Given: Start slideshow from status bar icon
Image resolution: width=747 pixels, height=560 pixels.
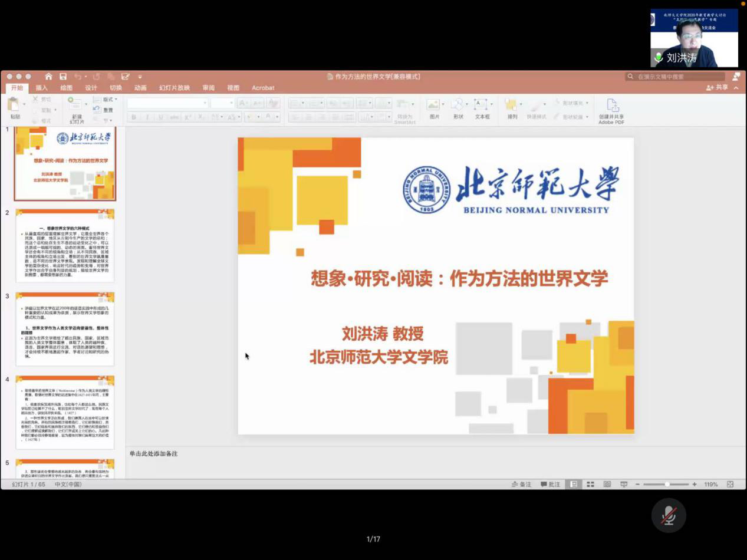Looking at the screenshot, I should (x=624, y=485).
